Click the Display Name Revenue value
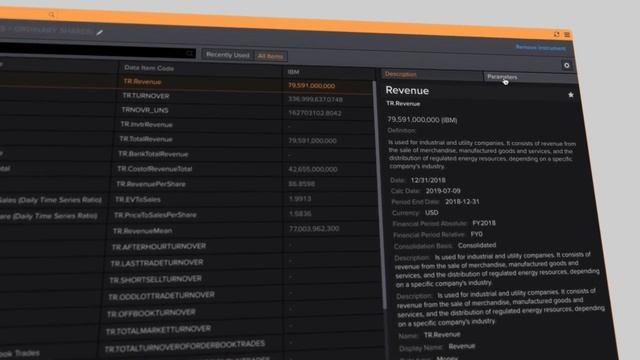 point(462,346)
